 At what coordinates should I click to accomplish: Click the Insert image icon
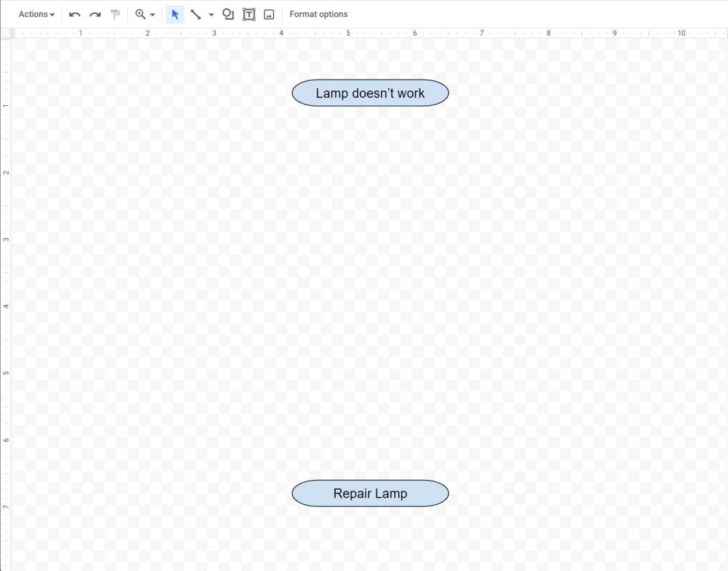point(269,14)
